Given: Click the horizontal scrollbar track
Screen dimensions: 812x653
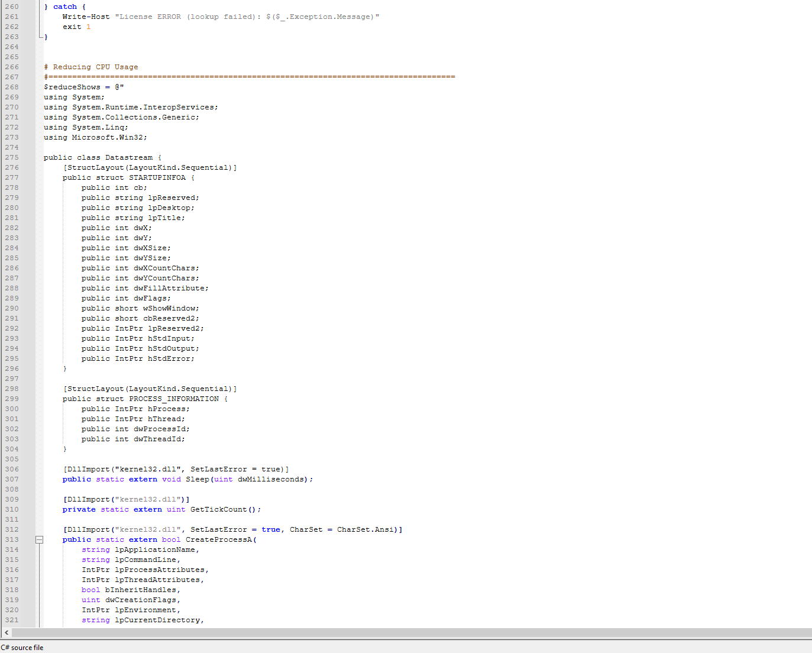Looking at the screenshot, I should click(x=412, y=632).
